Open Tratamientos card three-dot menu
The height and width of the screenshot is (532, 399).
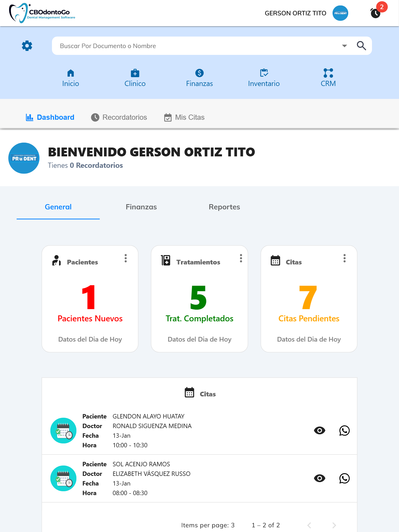[x=241, y=258]
